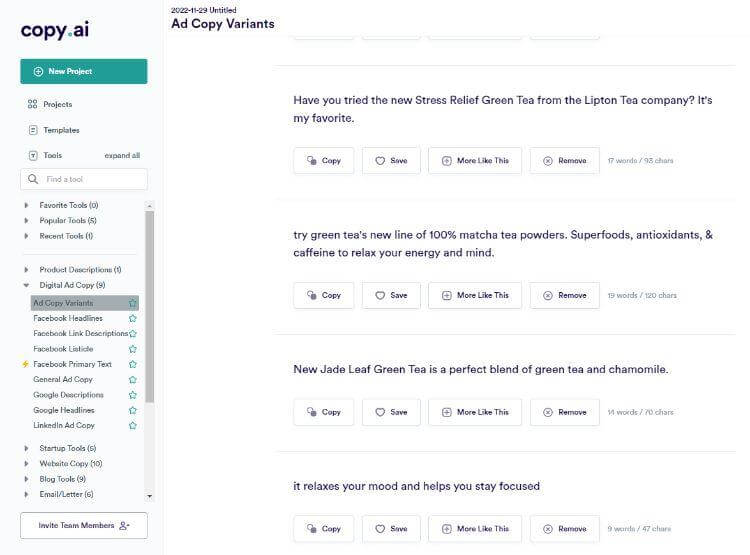
Task: Invite Team Members
Action: (84, 525)
